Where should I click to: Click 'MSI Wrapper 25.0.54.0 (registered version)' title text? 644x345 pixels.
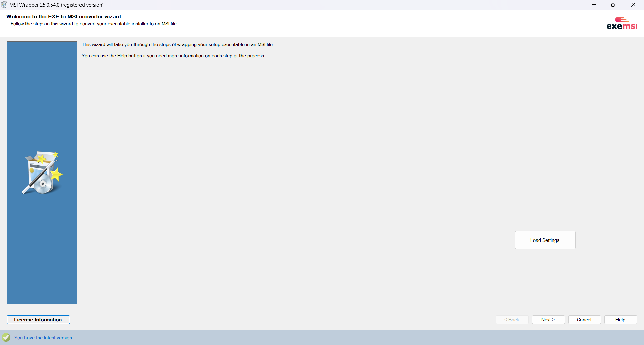[x=57, y=5]
